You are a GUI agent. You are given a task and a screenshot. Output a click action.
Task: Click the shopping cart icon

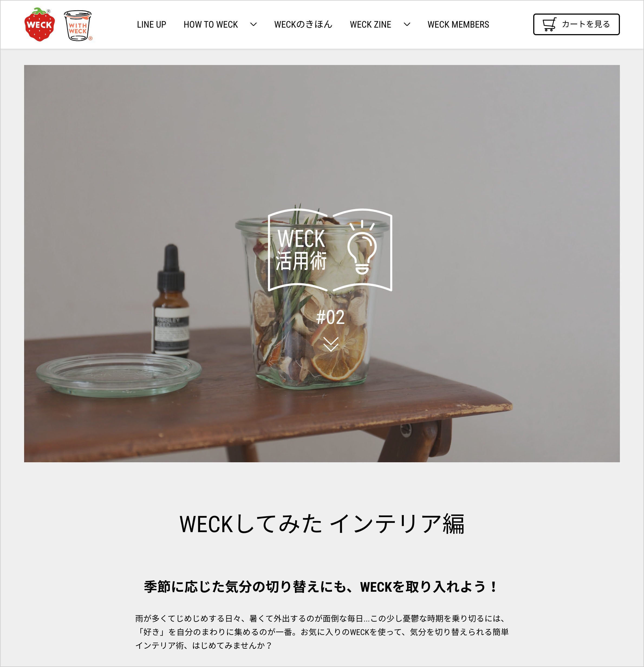coord(549,24)
